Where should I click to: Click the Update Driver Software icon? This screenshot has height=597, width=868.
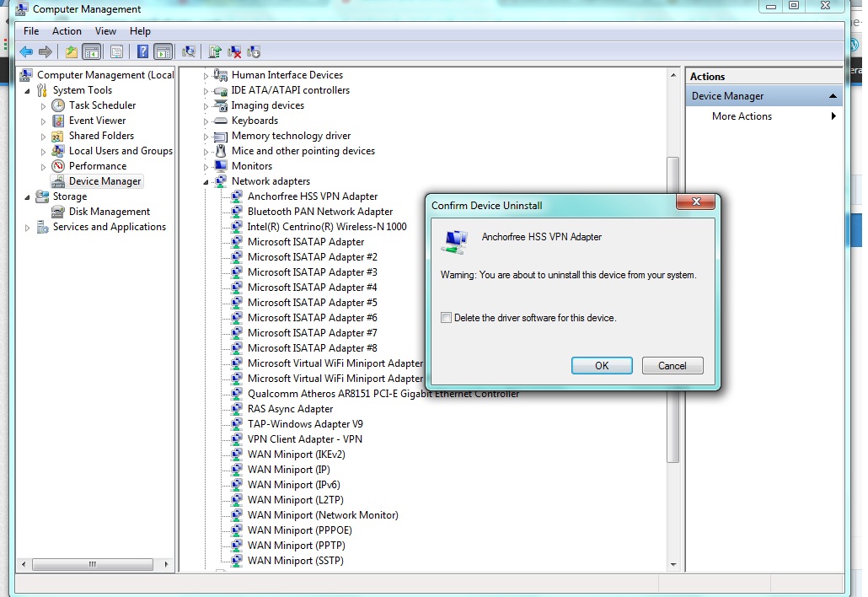click(215, 52)
